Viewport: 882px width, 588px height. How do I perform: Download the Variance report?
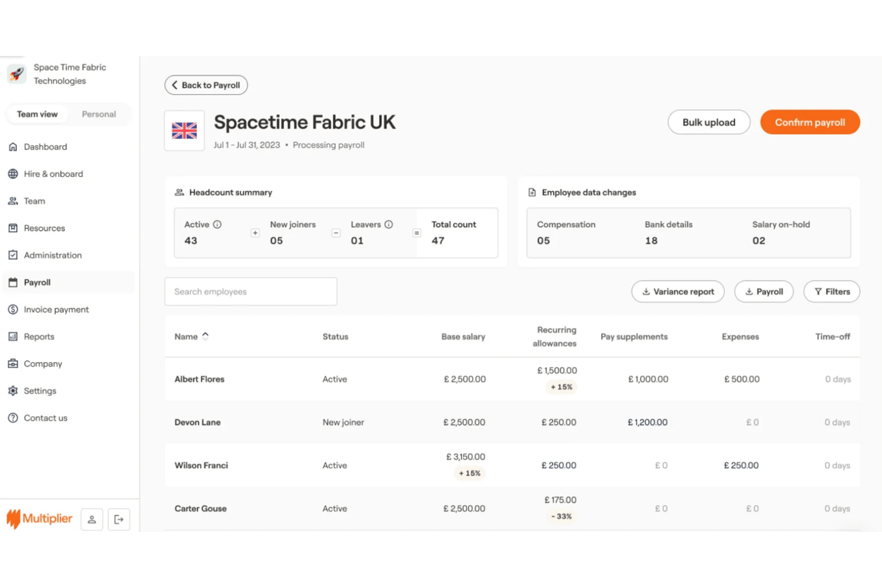click(x=678, y=291)
